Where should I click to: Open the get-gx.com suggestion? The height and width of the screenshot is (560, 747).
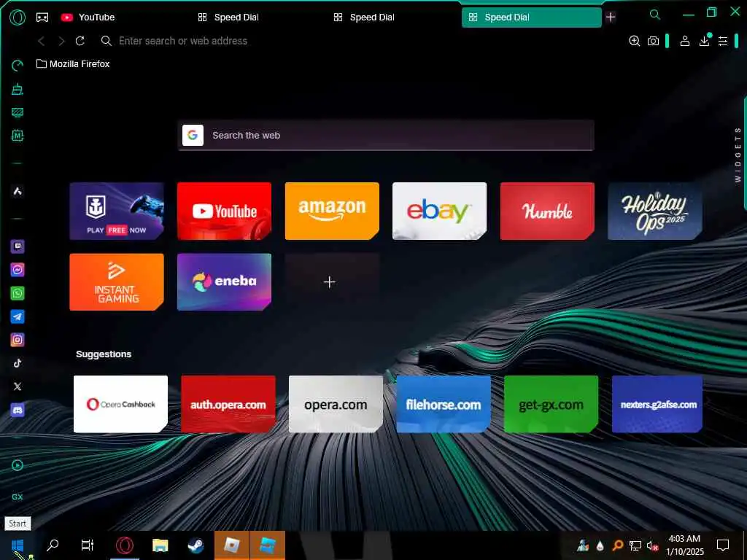pos(551,404)
